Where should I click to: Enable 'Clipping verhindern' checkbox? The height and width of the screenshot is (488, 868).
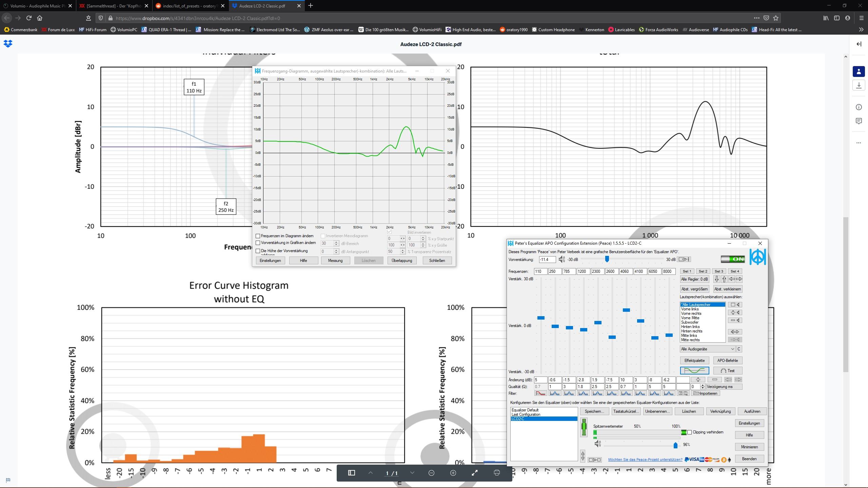pos(689,432)
